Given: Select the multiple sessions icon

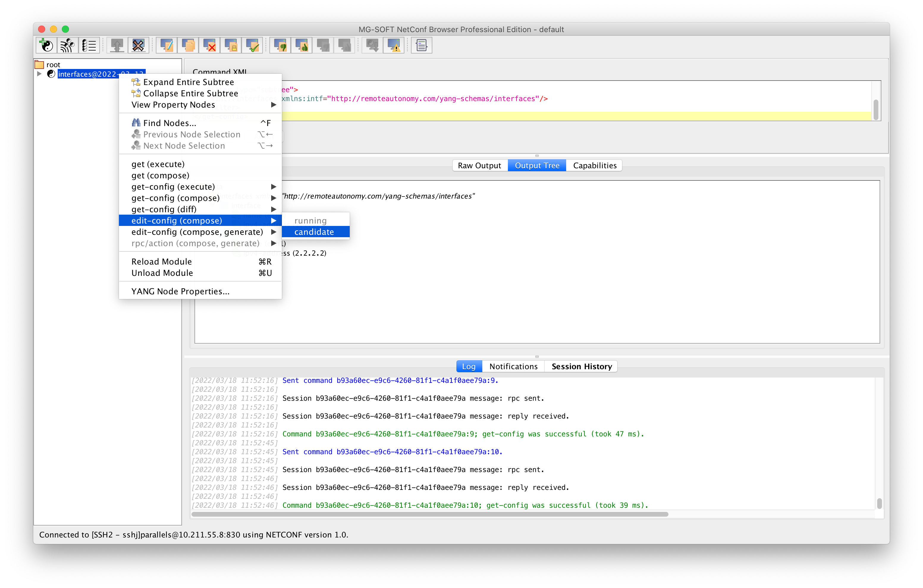Looking at the screenshot, I should tap(67, 45).
